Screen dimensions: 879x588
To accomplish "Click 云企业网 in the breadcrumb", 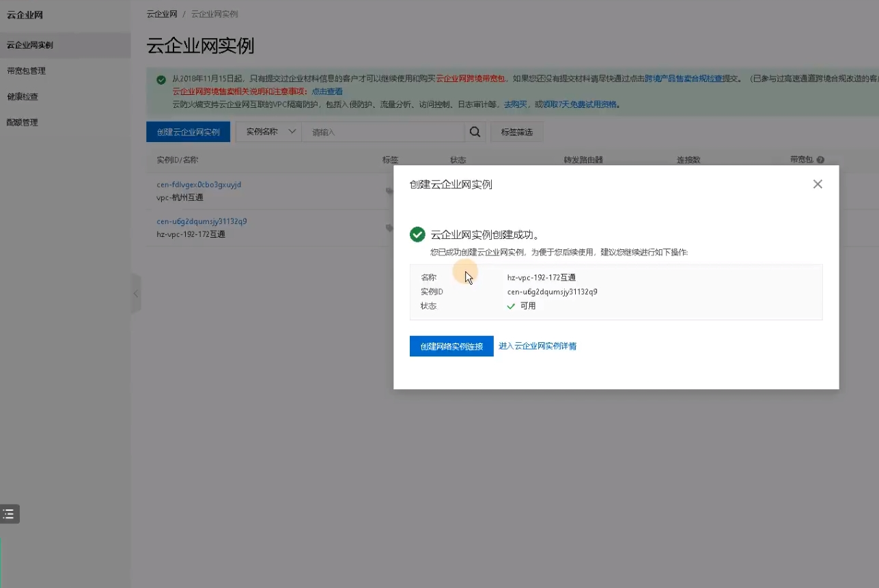I will pyautogui.click(x=162, y=13).
